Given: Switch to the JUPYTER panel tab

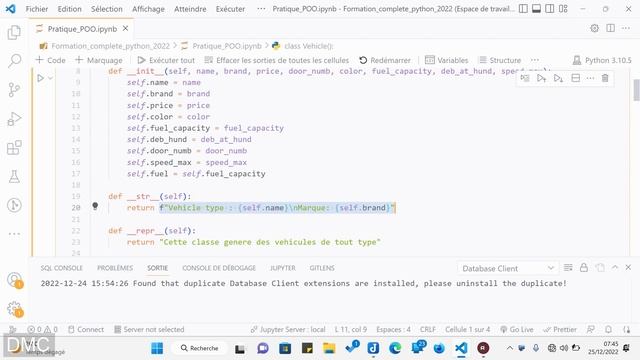Looking at the screenshot, I should pos(282,268).
